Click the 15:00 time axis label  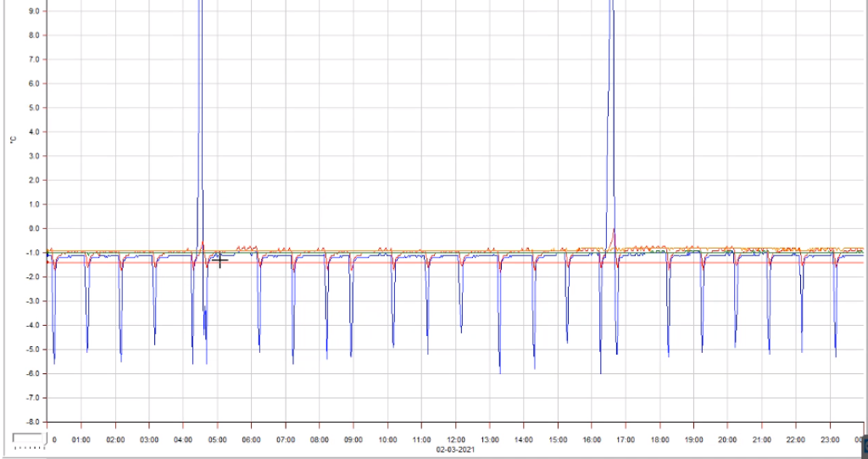tap(558, 440)
